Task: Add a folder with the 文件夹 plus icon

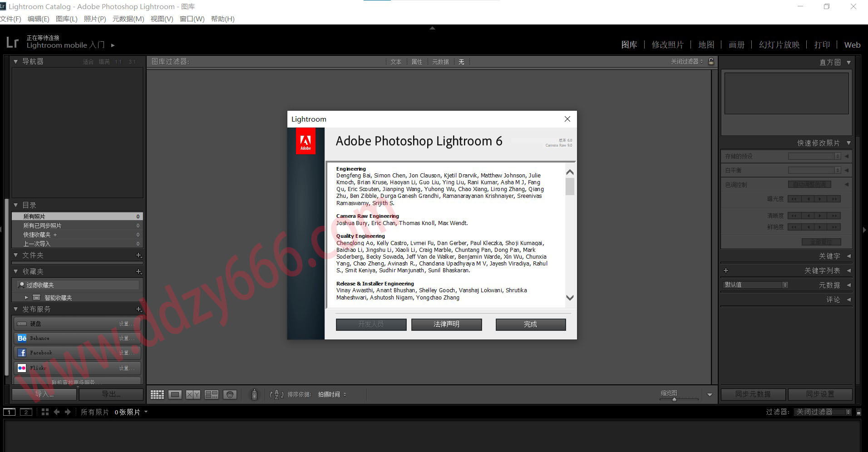Action: click(x=139, y=255)
